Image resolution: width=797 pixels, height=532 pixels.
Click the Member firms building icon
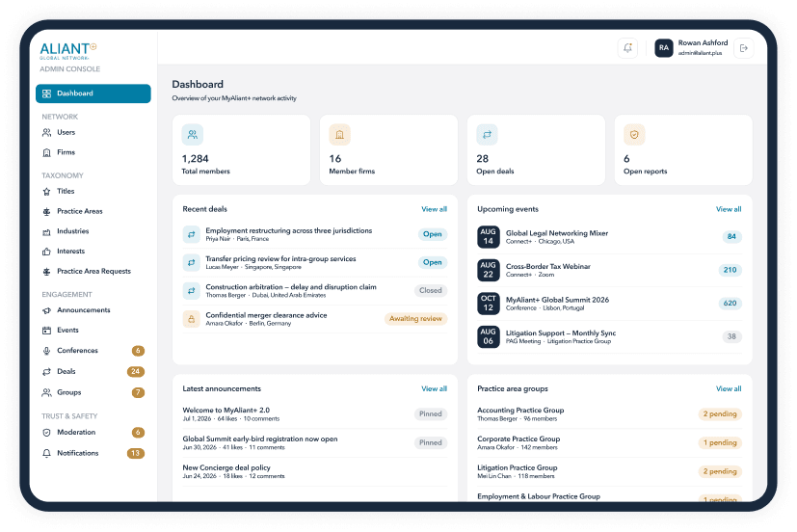[x=339, y=135]
